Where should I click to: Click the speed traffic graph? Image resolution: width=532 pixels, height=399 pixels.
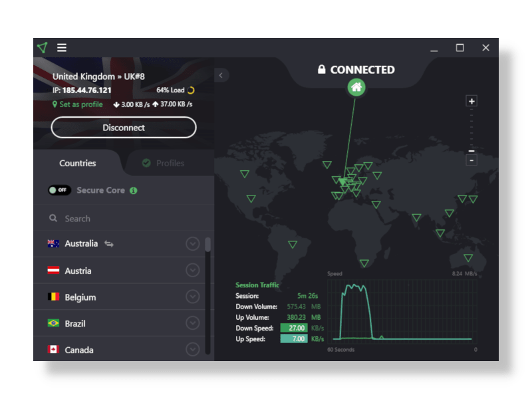click(402, 311)
